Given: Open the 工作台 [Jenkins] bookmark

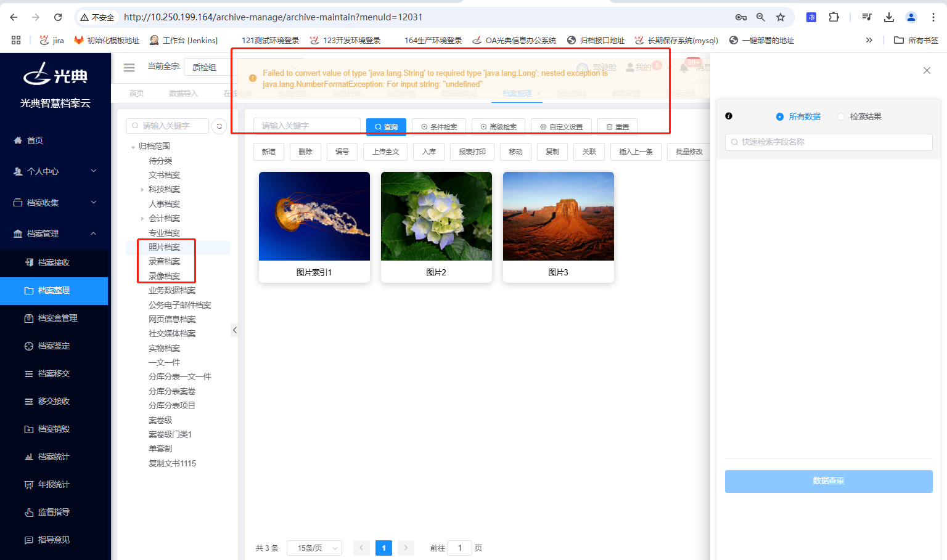Looking at the screenshot, I should click(x=184, y=40).
